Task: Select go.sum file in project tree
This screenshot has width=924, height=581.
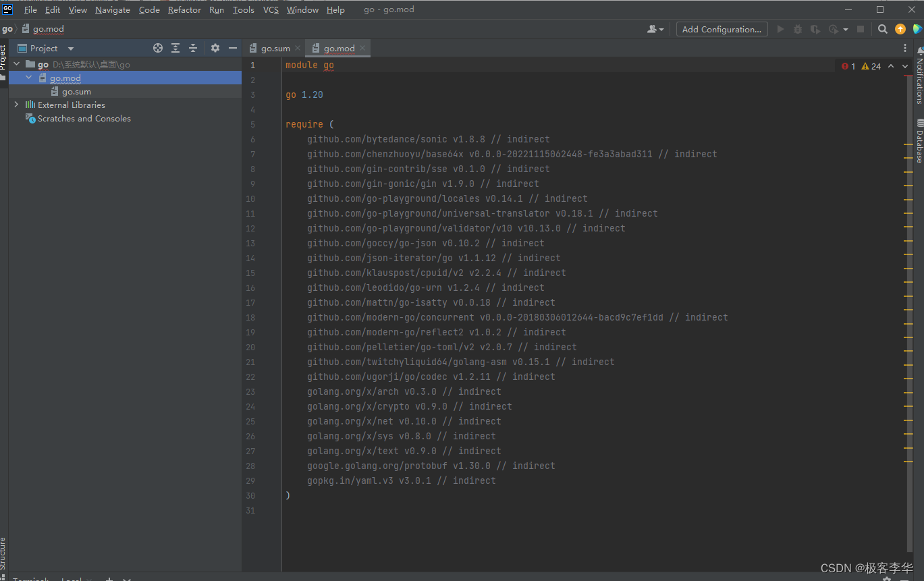Action: 76,92
